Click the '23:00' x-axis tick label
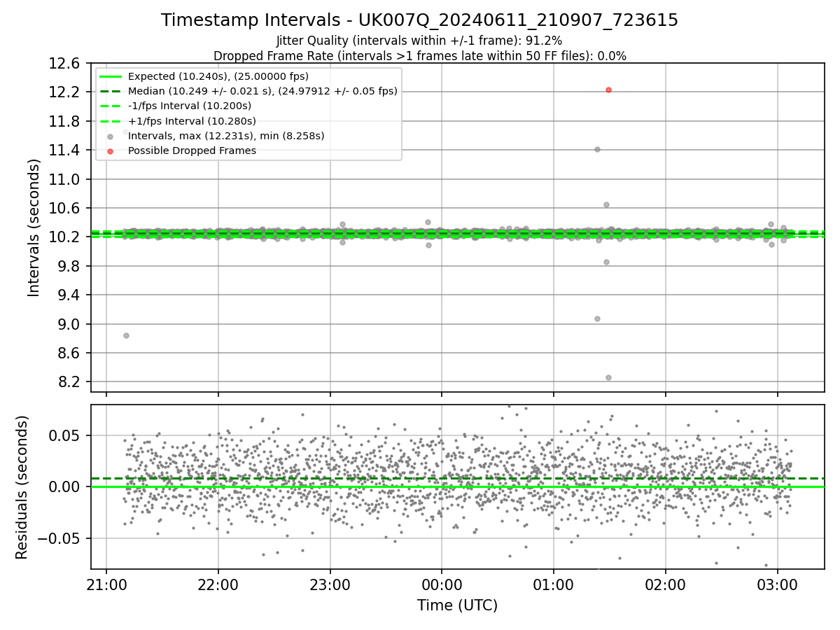Image resolution: width=840 pixels, height=630 pixels. tap(330, 584)
